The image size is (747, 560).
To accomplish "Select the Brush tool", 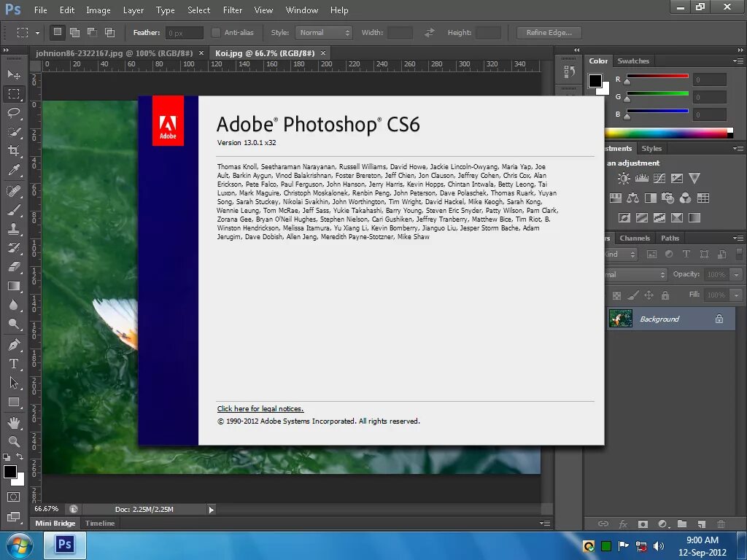I will [14, 210].
